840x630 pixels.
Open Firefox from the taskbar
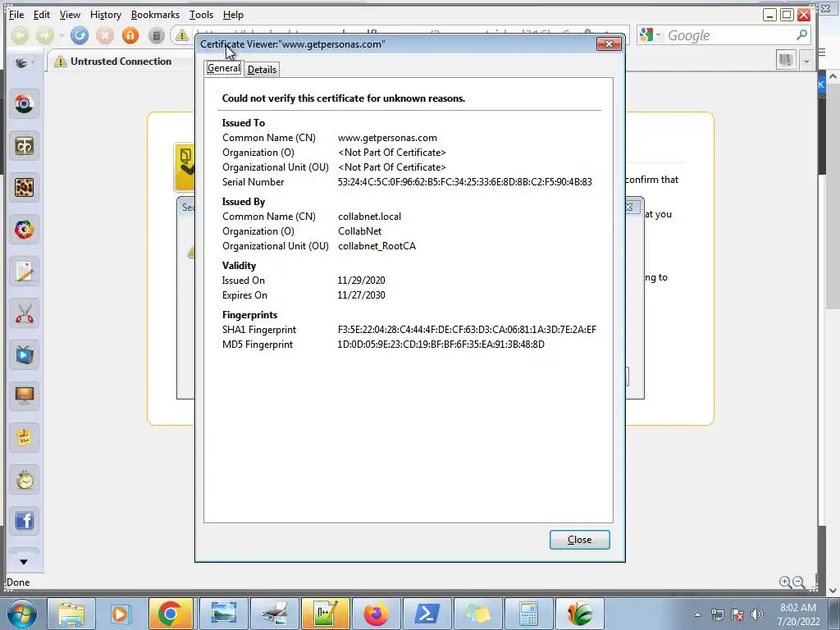(376, 614)
